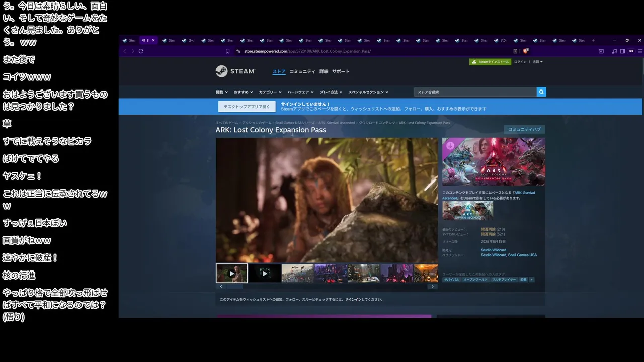Expand the プレイ方法 dropdown menu
The image size is (644, 362).
point(331,92)
